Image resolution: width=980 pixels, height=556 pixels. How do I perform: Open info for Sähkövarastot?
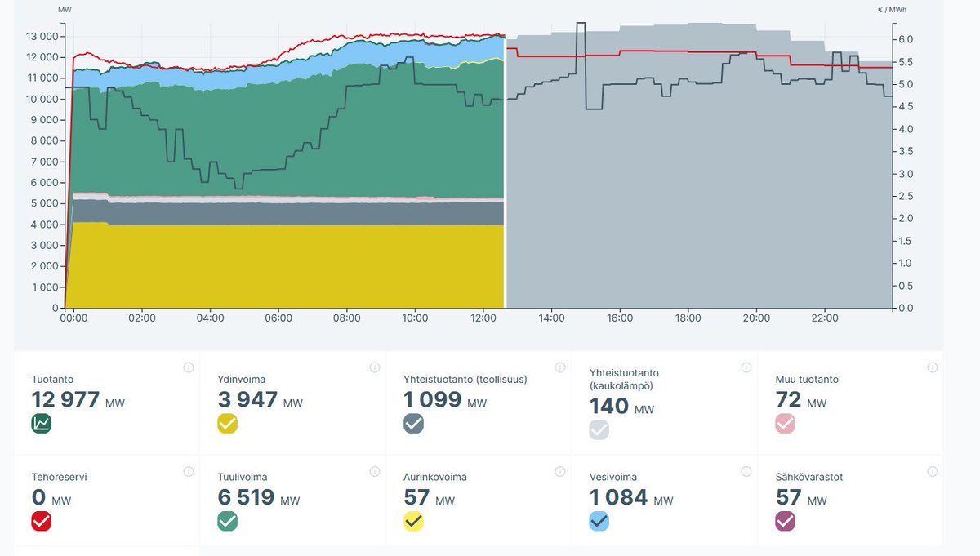931,471
